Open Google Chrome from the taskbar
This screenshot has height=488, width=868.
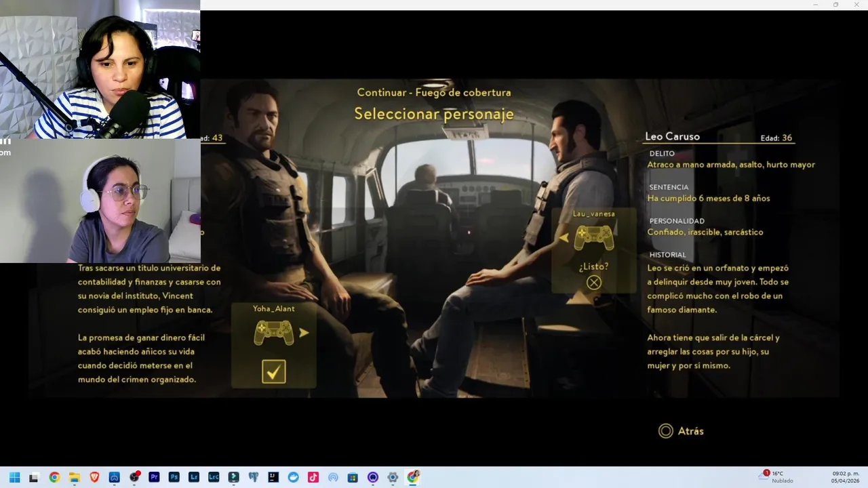pos(54,477)
